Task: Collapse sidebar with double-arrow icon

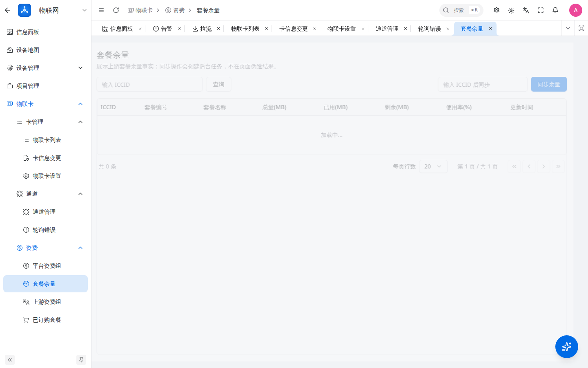Action: coord(10,360)
